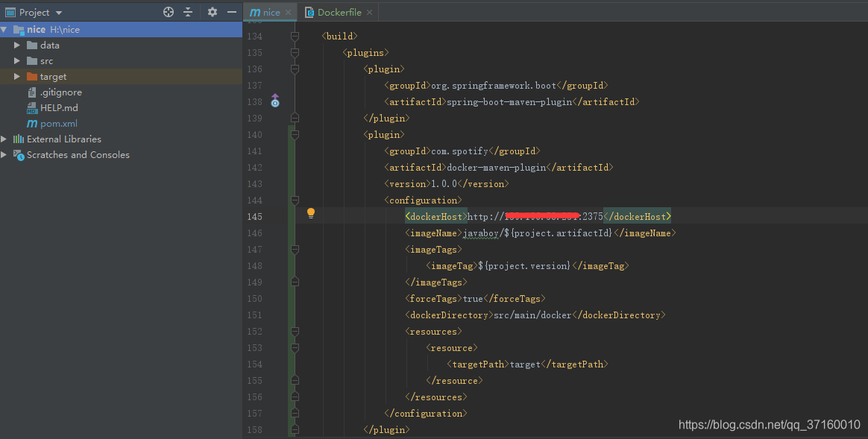
Task: Select the src folder row
Action: tap(121, 61)
